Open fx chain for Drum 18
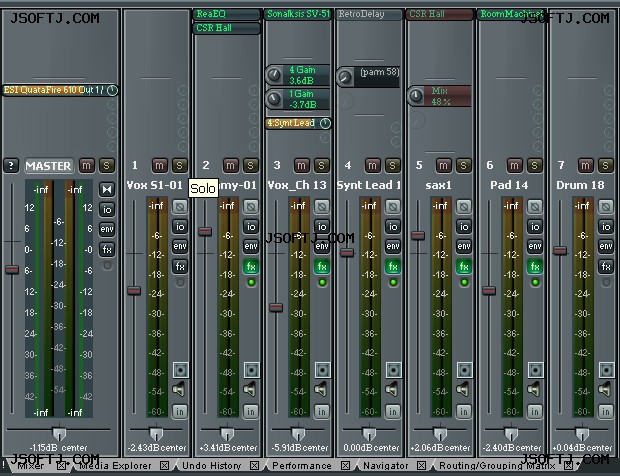620x476 pixels. pyautogui.click(x=606, y=266)
